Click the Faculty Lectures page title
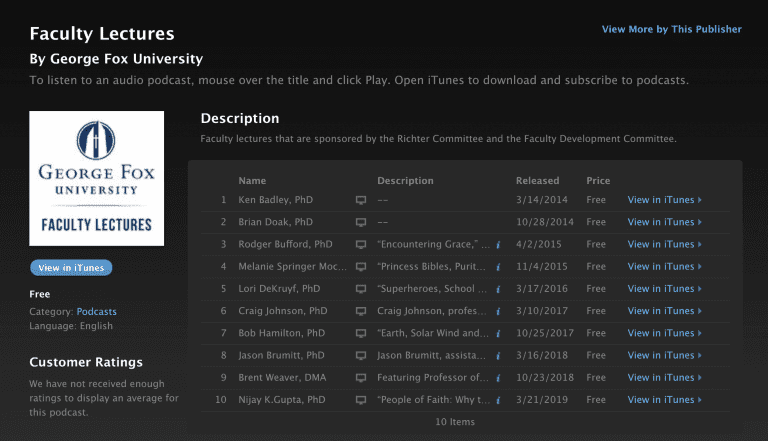The width and height of the screenshot is (768, 441). click(x=102, y=34)
